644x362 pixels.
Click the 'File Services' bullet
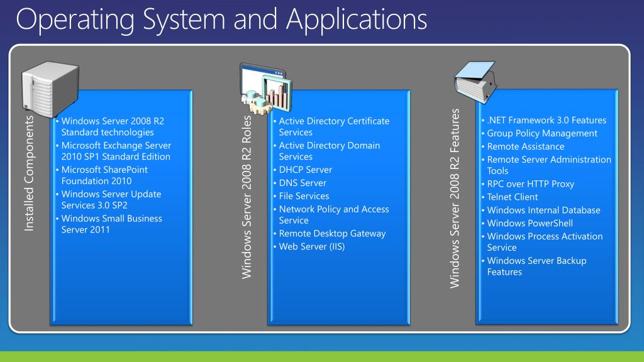[304, 196]
